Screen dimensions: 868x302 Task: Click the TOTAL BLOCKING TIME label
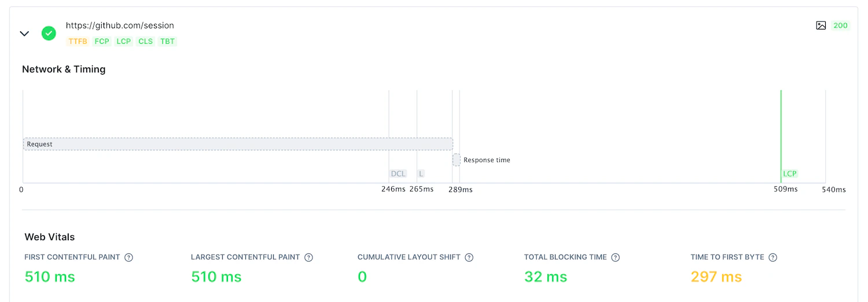point(565,257)
